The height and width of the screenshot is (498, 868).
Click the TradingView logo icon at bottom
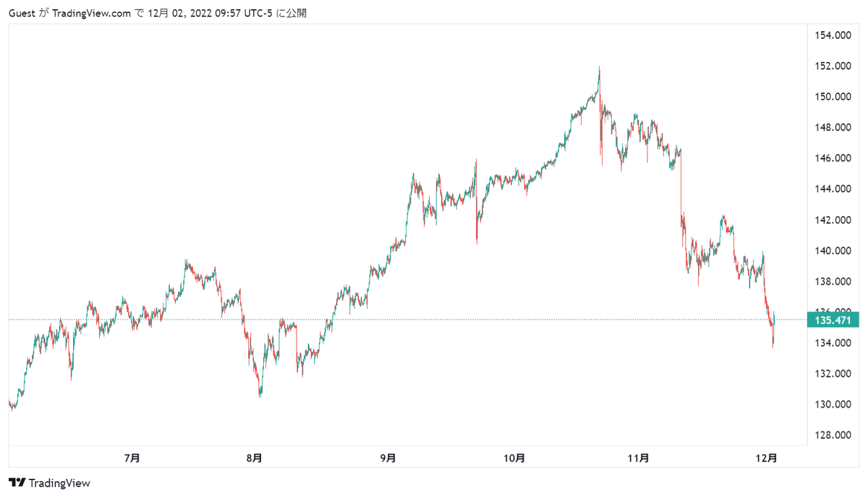(17, 483)
